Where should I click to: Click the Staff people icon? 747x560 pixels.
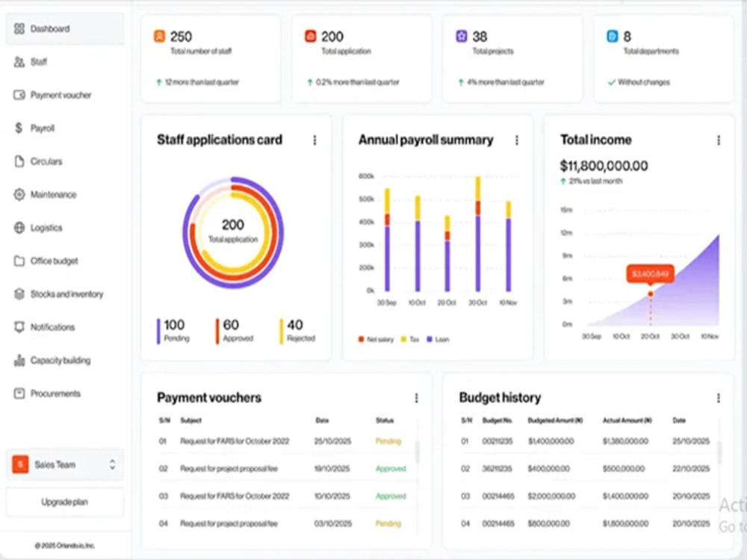coord(19,62)
